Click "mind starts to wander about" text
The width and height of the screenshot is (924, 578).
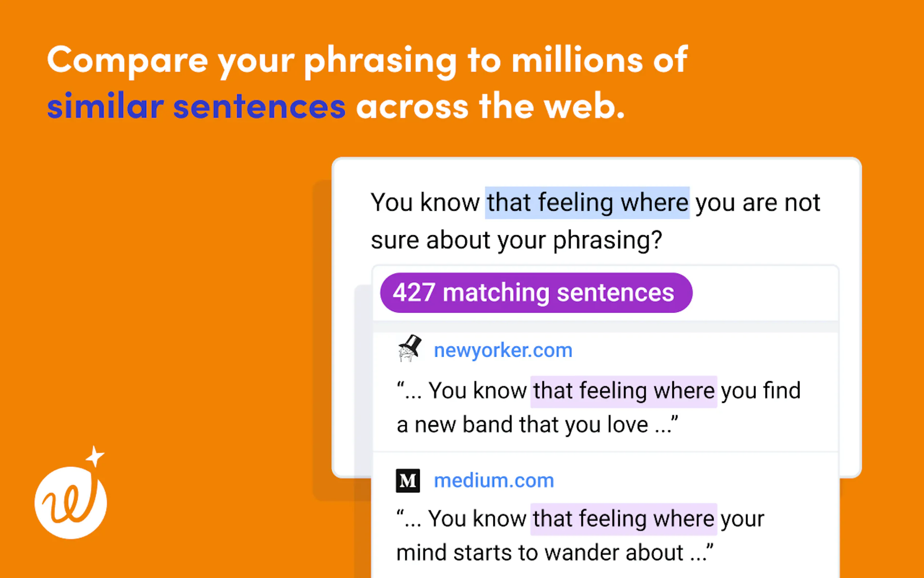[x=540, y=553]
